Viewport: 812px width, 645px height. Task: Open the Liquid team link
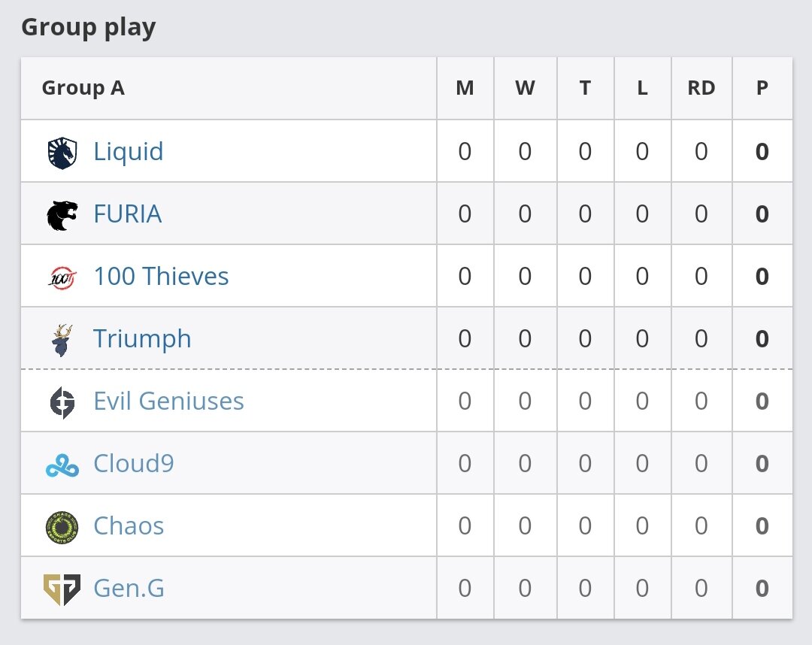pyautogui.click(x=128, y=152)
